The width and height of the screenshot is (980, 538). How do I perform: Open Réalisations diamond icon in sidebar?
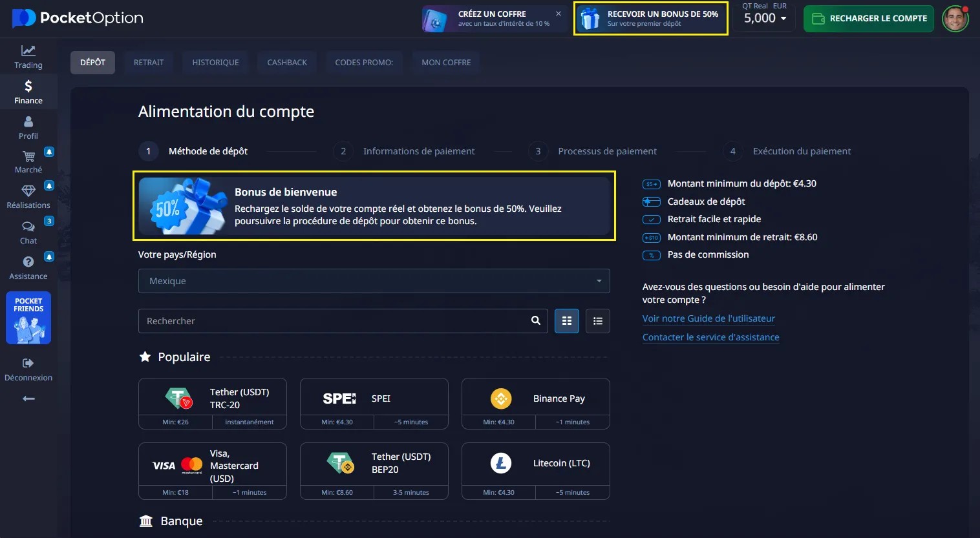[x=28, y=191]
